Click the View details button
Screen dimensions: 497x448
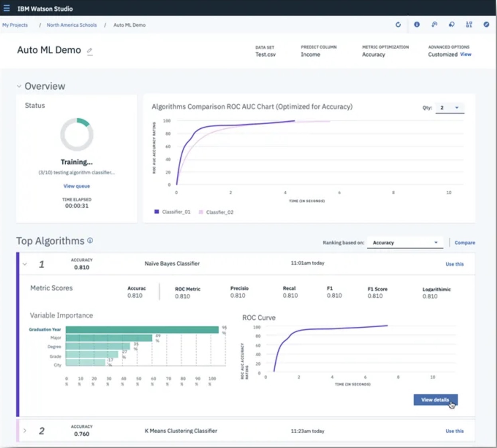click(436, 400)
